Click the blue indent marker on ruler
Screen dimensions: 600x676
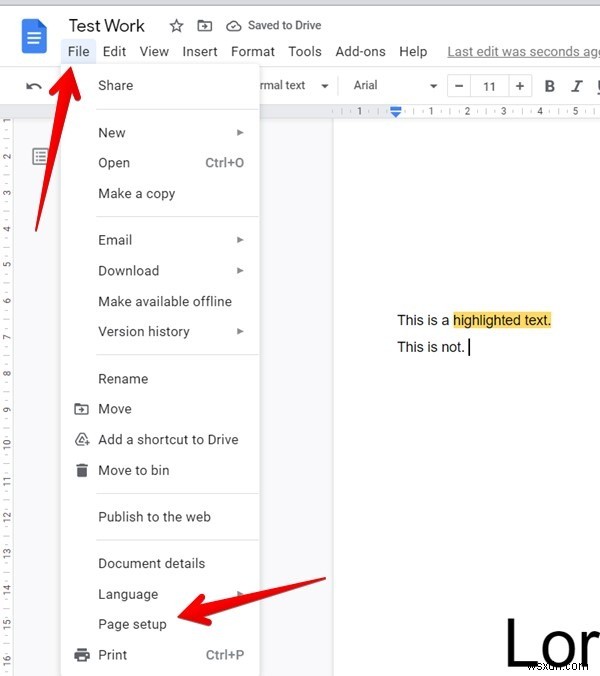click(396, 112)
